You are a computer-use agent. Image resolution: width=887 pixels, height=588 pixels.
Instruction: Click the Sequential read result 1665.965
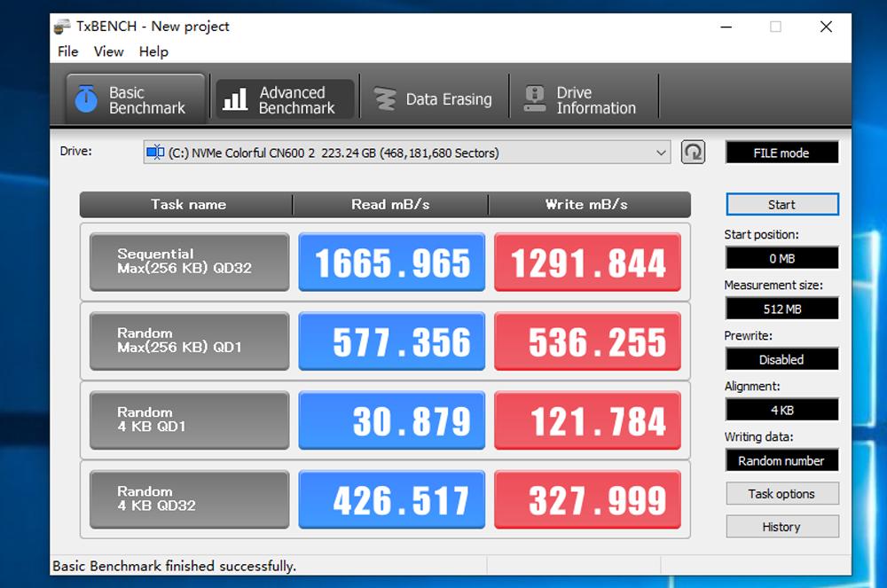tap(392, 263)
